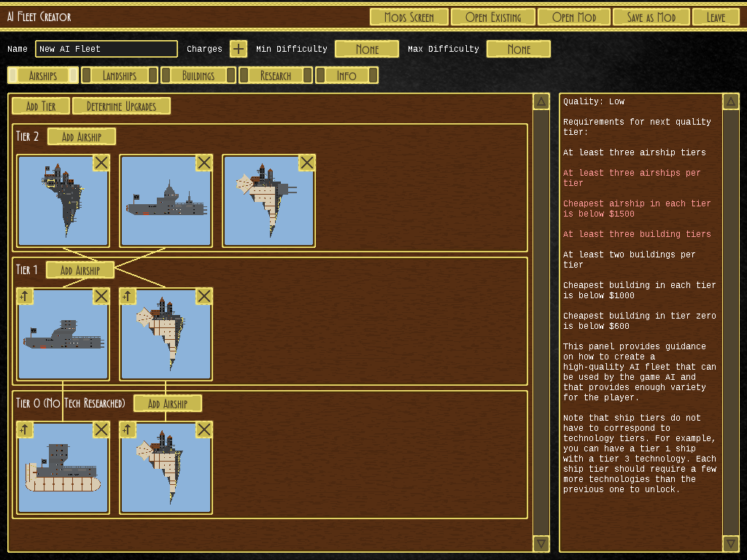Open the Max Difficulty selector
747x560 pixels.
click(x=519, y=49)
